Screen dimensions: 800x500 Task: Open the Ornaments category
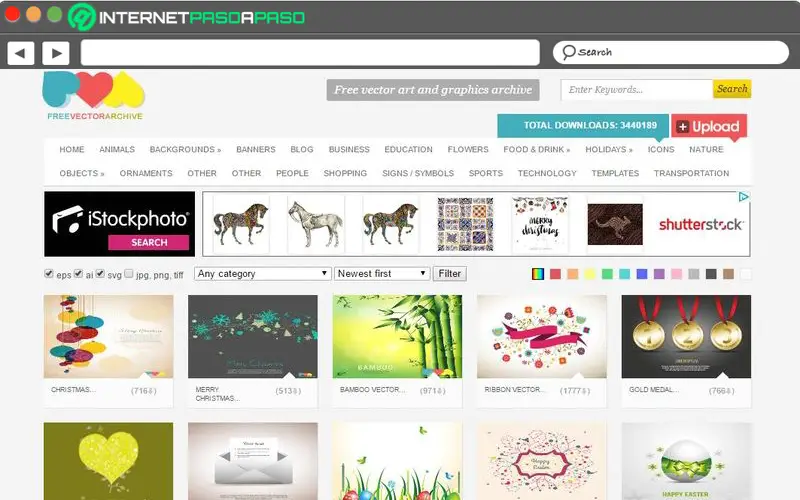click(146, 173)
